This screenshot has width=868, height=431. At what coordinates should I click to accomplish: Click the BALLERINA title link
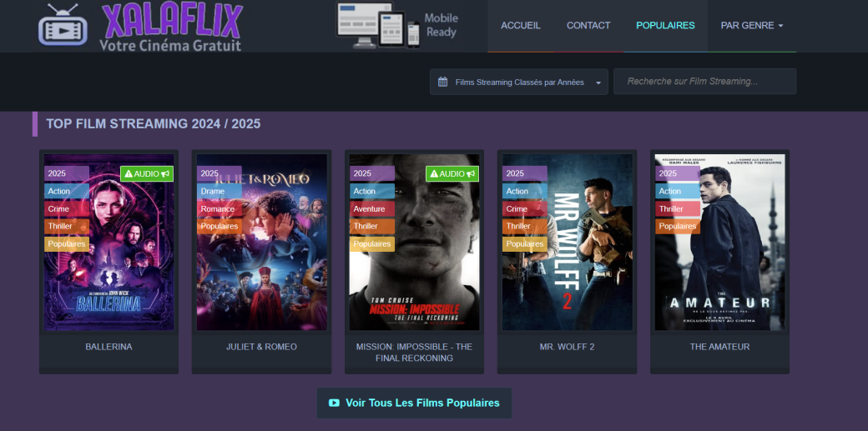point(109,347)
